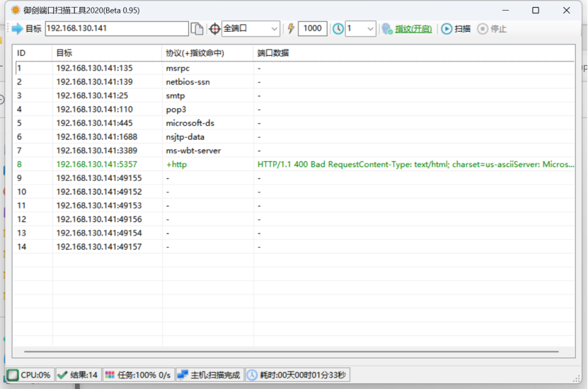
Task: Click the 耗时:00天00时01分33秒 status text
Action: (303, 375)
